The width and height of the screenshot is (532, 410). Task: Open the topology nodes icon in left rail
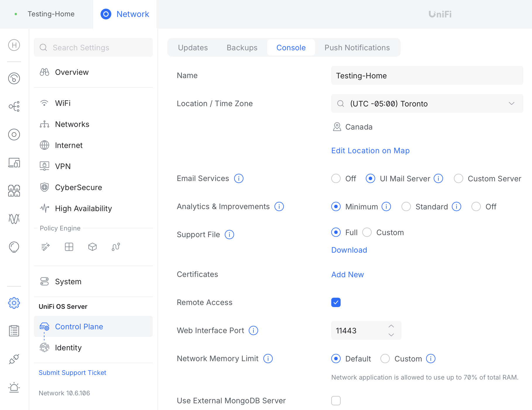pyautogui.click(x=14, y=106)
